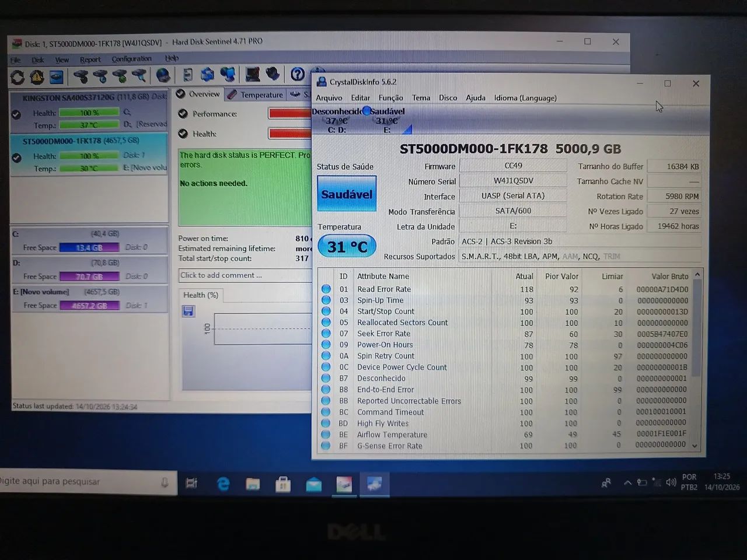Open the yellow warning alert icon in Hard Disk Sentinel

pyautogui.click(x=37, y=76)
